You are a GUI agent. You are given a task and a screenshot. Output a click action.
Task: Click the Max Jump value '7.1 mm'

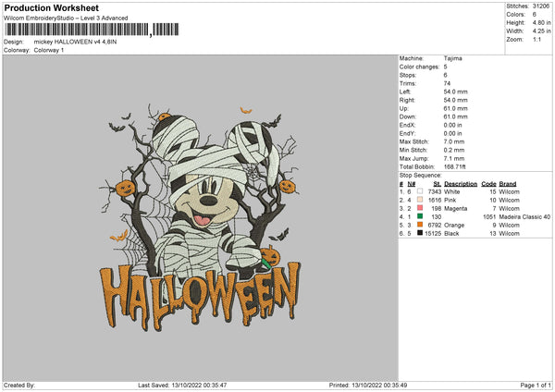(x=454, y=158)
